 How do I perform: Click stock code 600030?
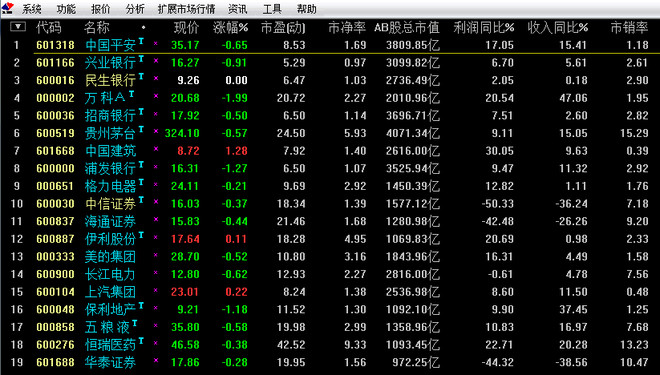point(55,204)
